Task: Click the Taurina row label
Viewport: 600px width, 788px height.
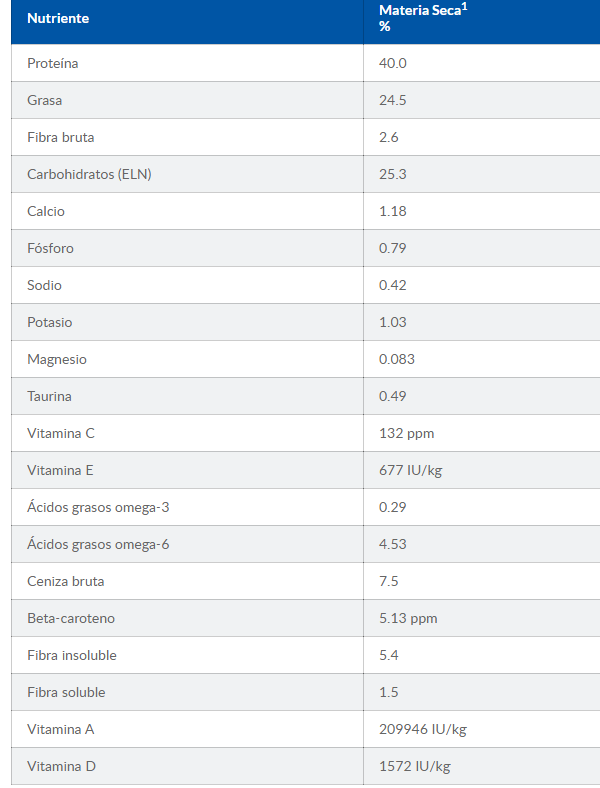Action: coord(49,396)
